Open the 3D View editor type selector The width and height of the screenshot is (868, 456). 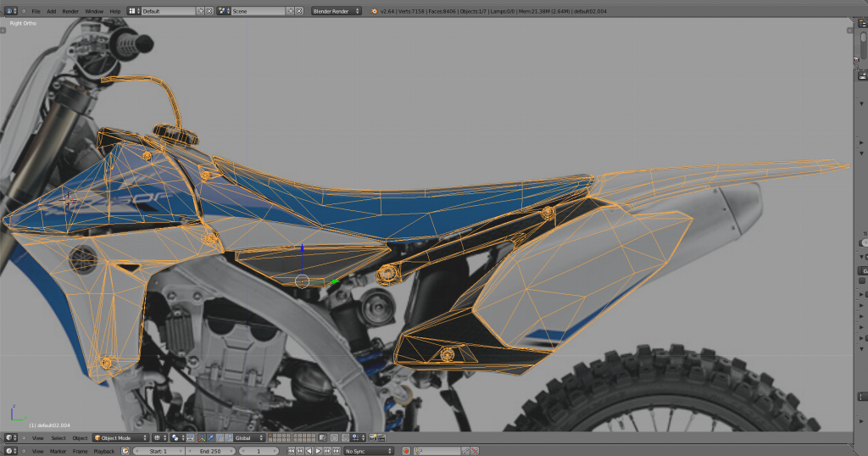[10, 437]
